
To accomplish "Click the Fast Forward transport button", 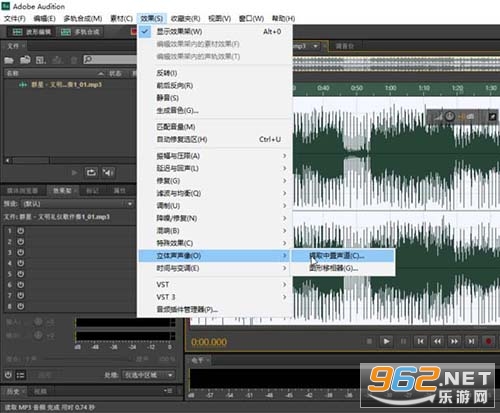I will (x=454, y=341).
